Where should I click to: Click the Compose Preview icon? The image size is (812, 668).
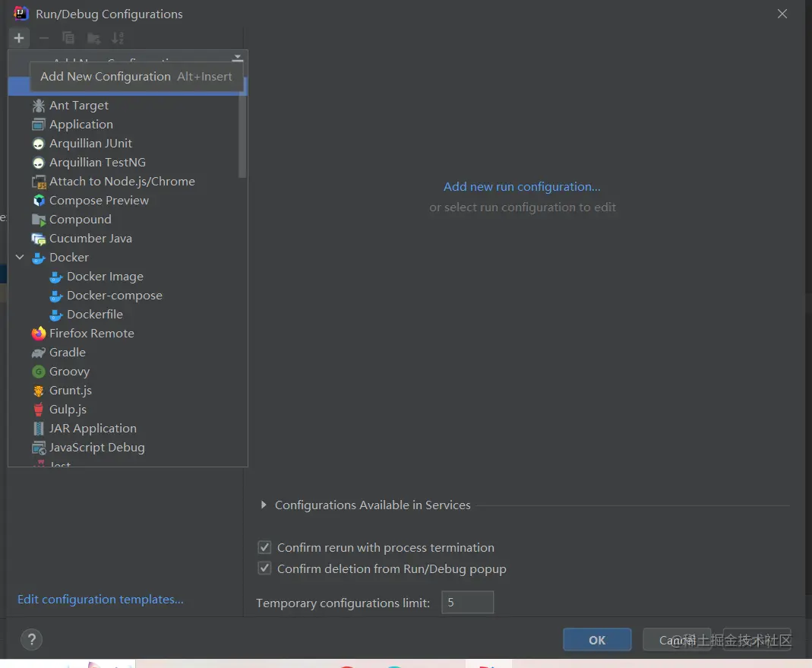point(38,201)
